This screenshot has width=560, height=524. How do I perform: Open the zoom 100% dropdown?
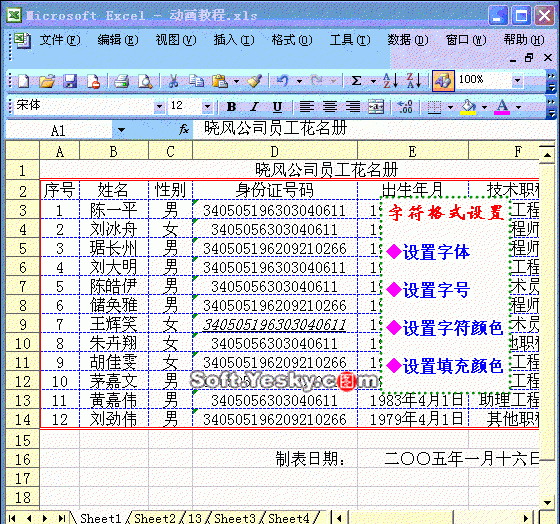pyautogui.click(x=517, y=80)
